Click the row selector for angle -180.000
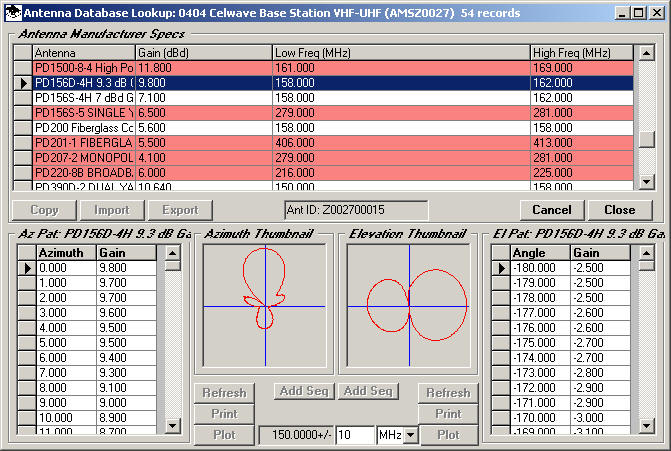 (x=501, y=268)
